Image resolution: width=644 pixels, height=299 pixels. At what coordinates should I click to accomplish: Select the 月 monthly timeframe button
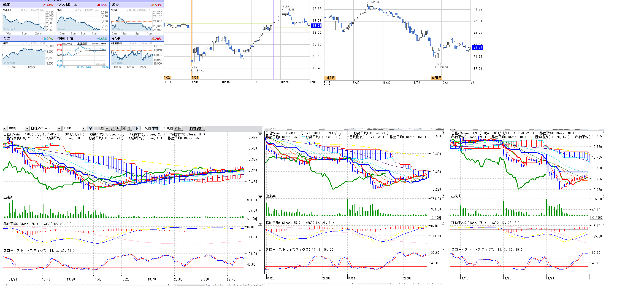pyautogui.click(x=118, y=128)
